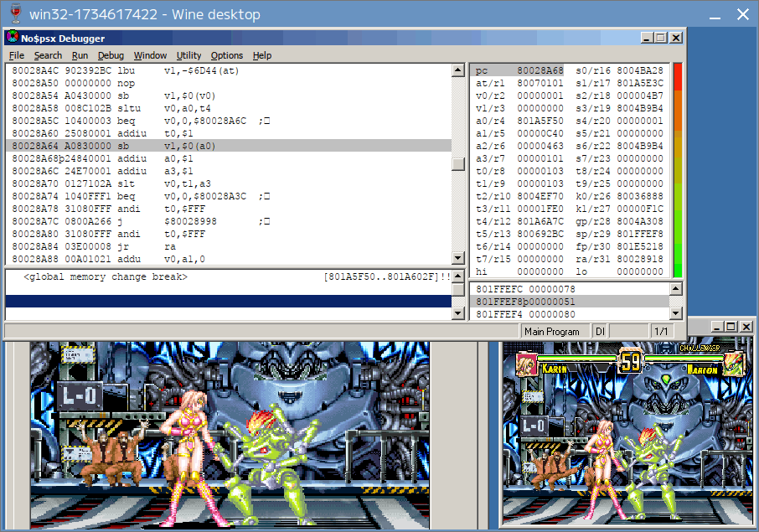The image size is (759, 532).
Task: Maximize the small game window
Action: click(731, 327)
